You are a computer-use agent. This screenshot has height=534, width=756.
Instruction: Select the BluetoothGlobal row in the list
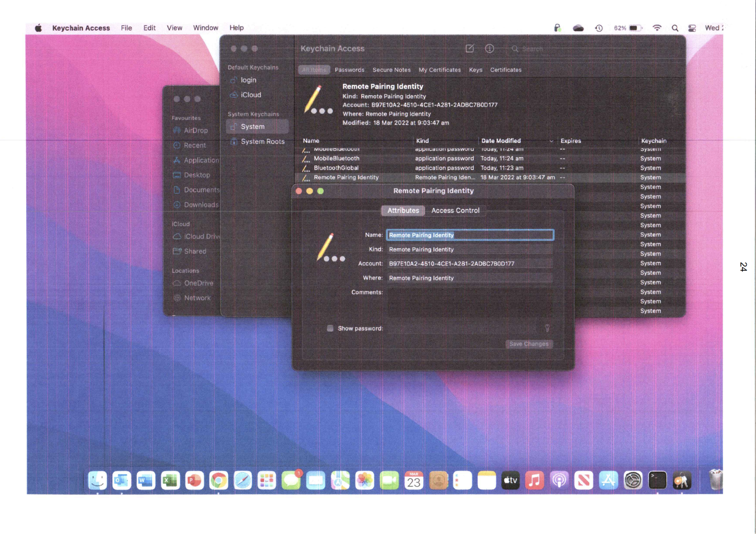point(336,168)
